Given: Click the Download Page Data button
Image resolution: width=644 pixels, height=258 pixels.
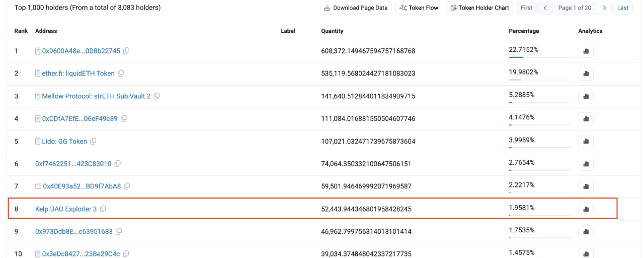Looking at the screenshot, I should pos(356,8).
